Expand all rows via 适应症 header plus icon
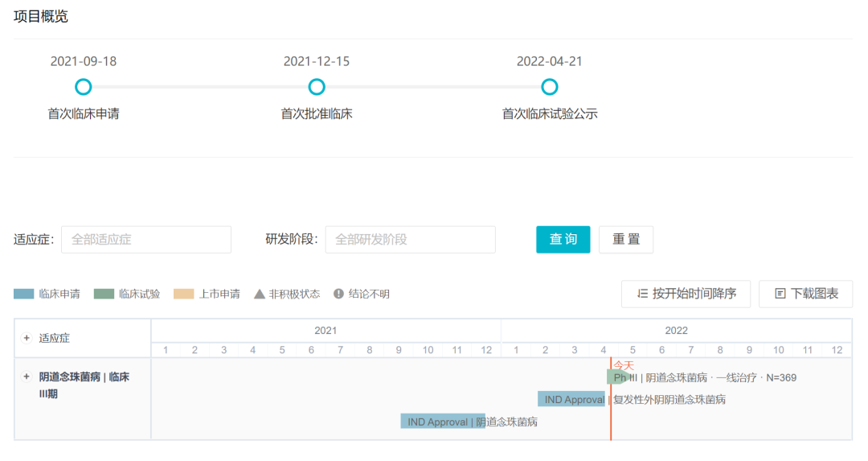The width and height of the screenshot is (868, 461). (x=27, y=339)
